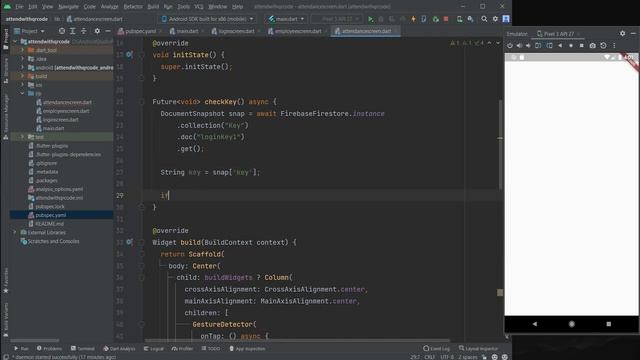Take emulator screenshot with camera icon
640x360 pixels.
pyautogui.click(x=593, y=46)
